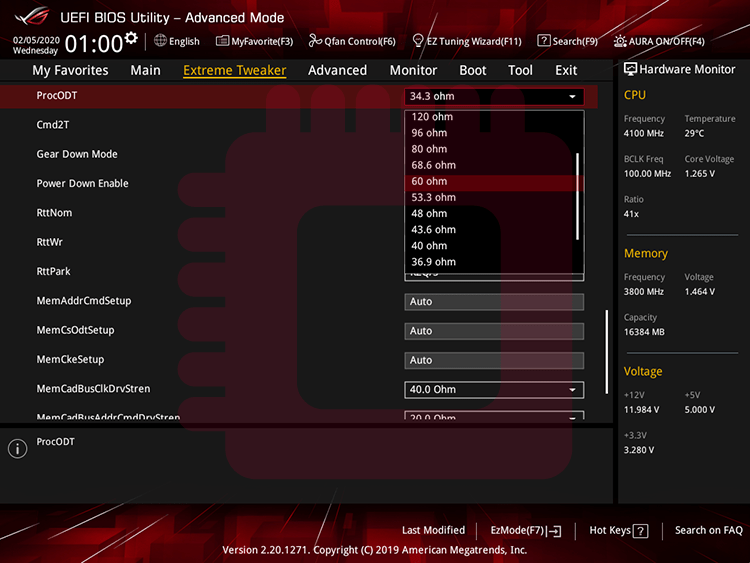Choose the 120 ohm option
The width and height of the screenshot is (750, 563).
(x=432, y=117)
